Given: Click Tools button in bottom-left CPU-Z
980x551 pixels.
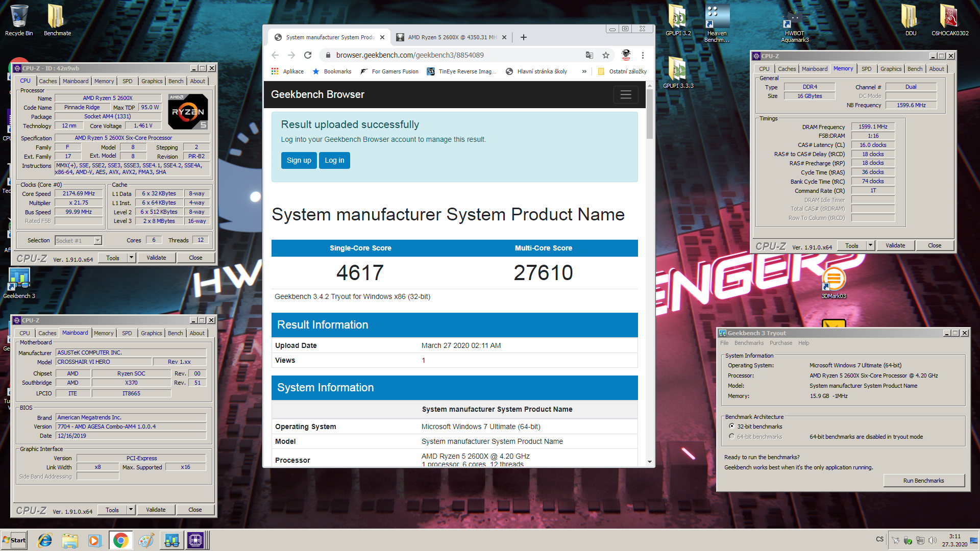Looking at the screenshot, I should coord(112,510).
